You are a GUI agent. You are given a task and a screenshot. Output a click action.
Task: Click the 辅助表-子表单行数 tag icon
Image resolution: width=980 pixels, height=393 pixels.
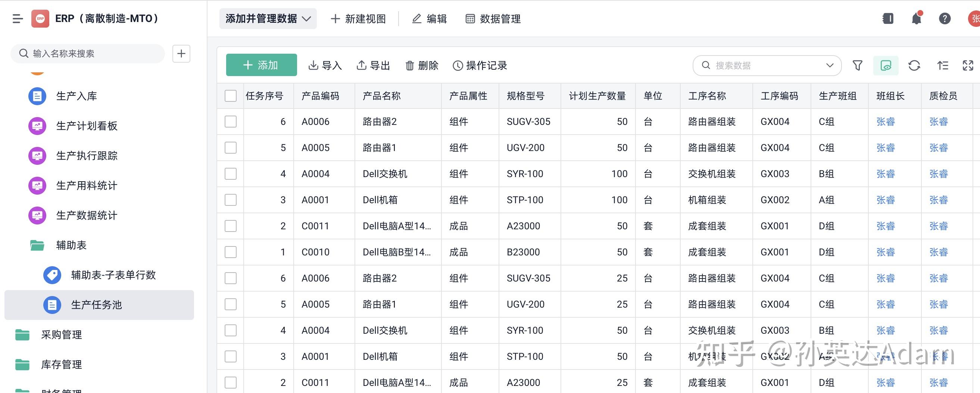click(52, 275)
